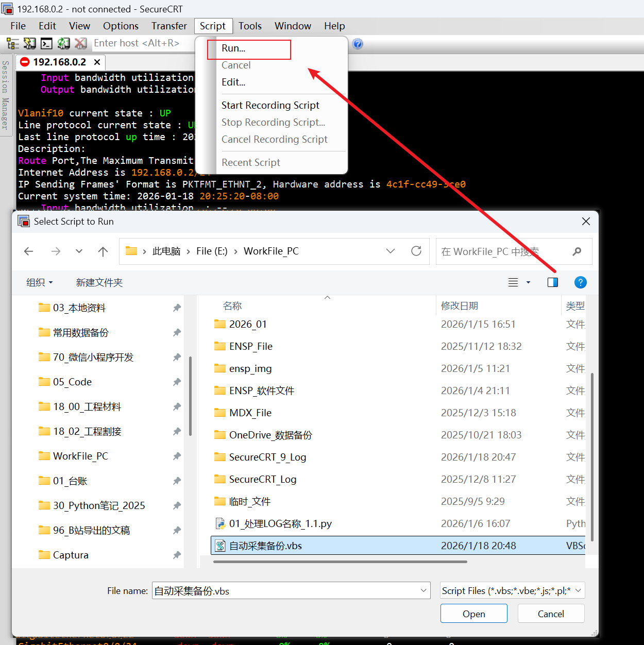
Task: Select 自动采集备份.vbs file
Action: click(398, 546)
